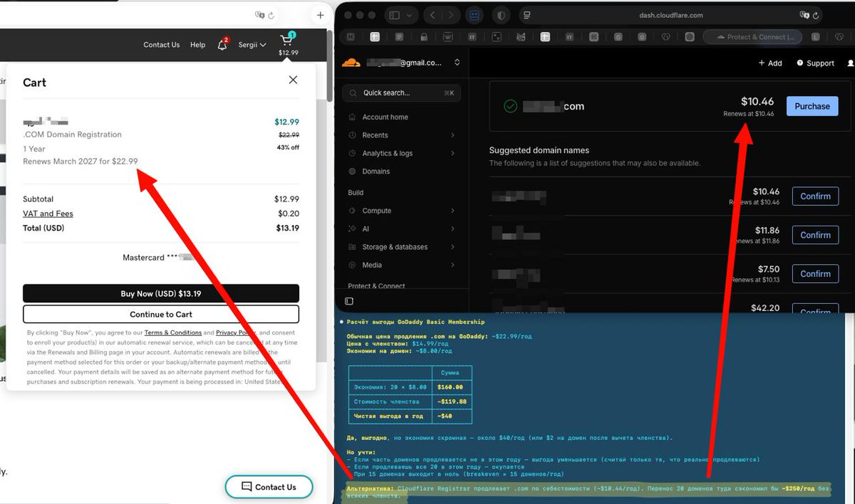Collapse the Cloudflare sidebar panel icon

click(349, 302)
